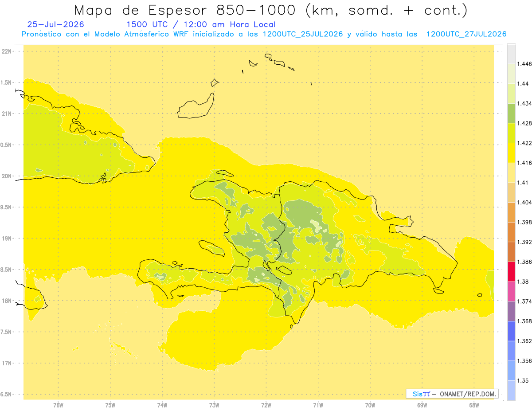532x411 pixels.
Task: Click the '75W' longitude axis label
Action: pos(110,405)
